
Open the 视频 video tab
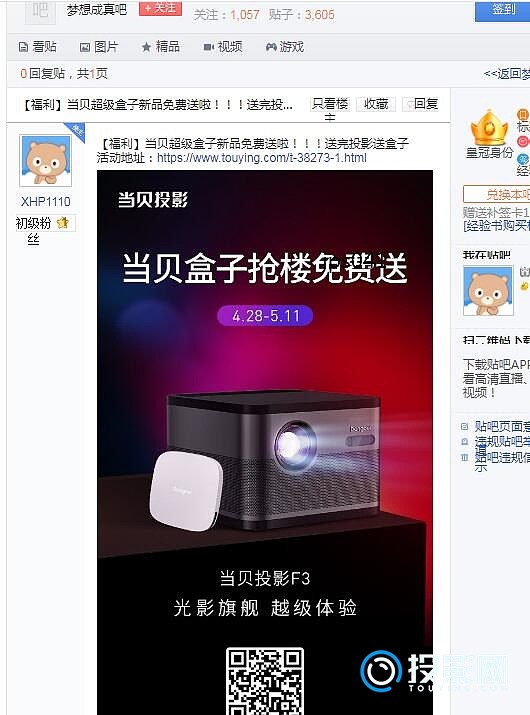tap(223, 47)
